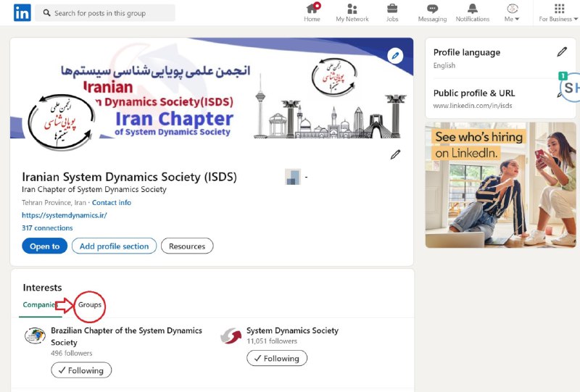Screen dimensions: 580x392
Task: Go to My Network
Action: 352,12
